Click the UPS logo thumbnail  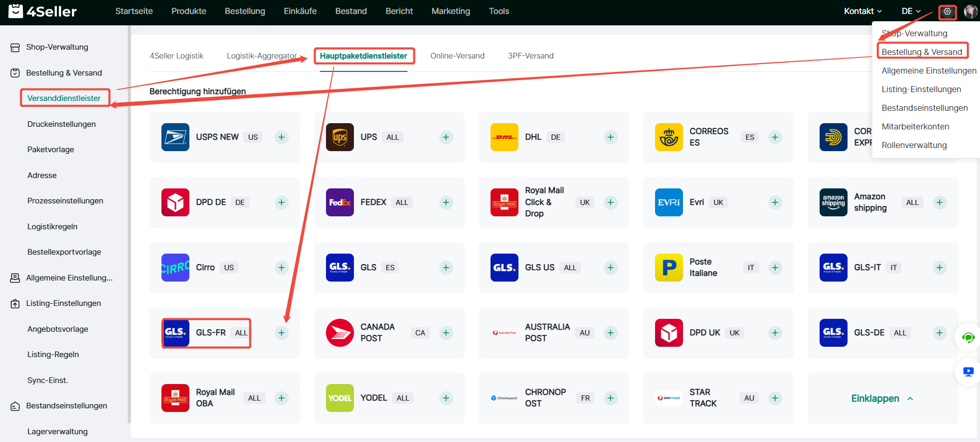(340, 137)
